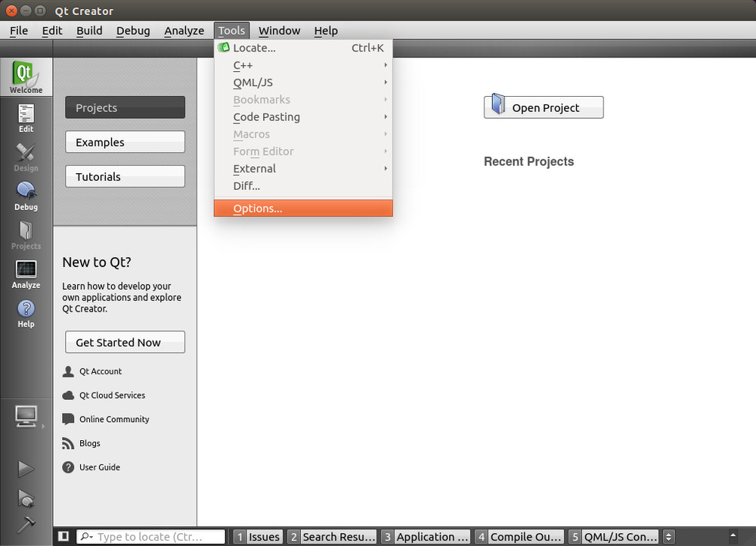Open the Window menu
Screen dimensions: 756x546
pos(279,30)
